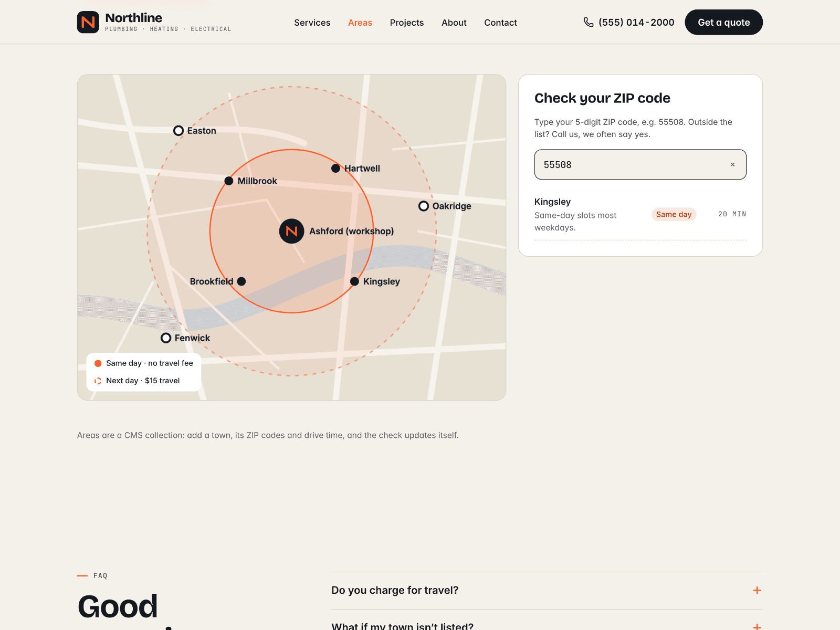Clear the ZIP code field with the x icon

point(732,164)
